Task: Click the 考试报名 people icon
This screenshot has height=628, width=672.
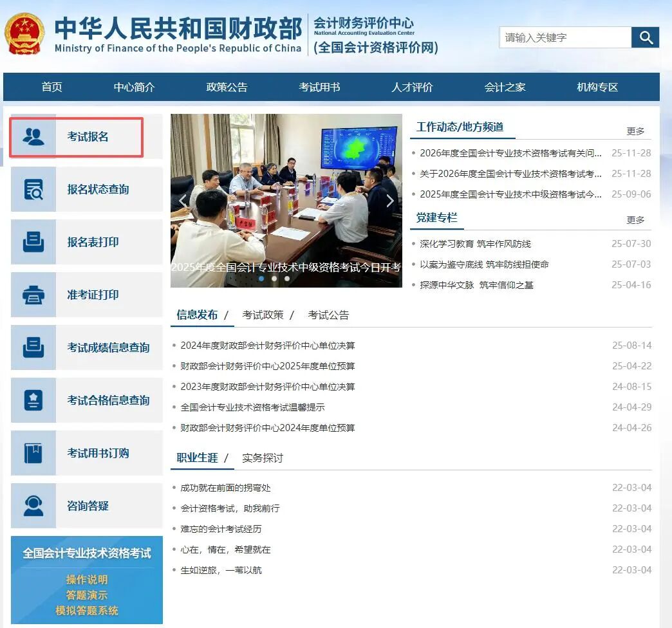Action: click(33, 136)
